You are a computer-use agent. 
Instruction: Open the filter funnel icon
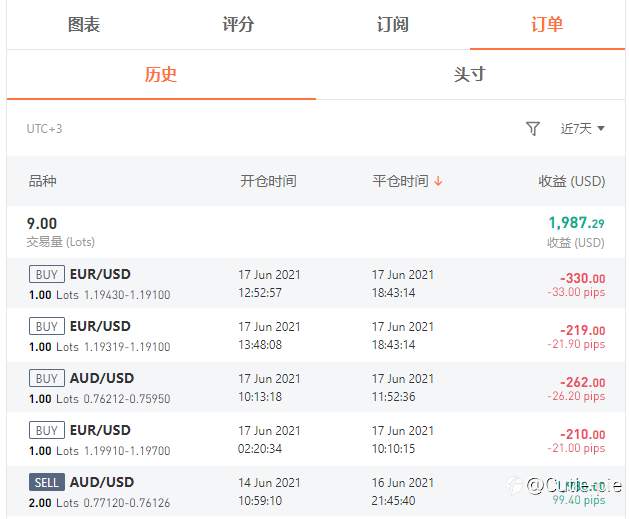(x=533, y=129)
